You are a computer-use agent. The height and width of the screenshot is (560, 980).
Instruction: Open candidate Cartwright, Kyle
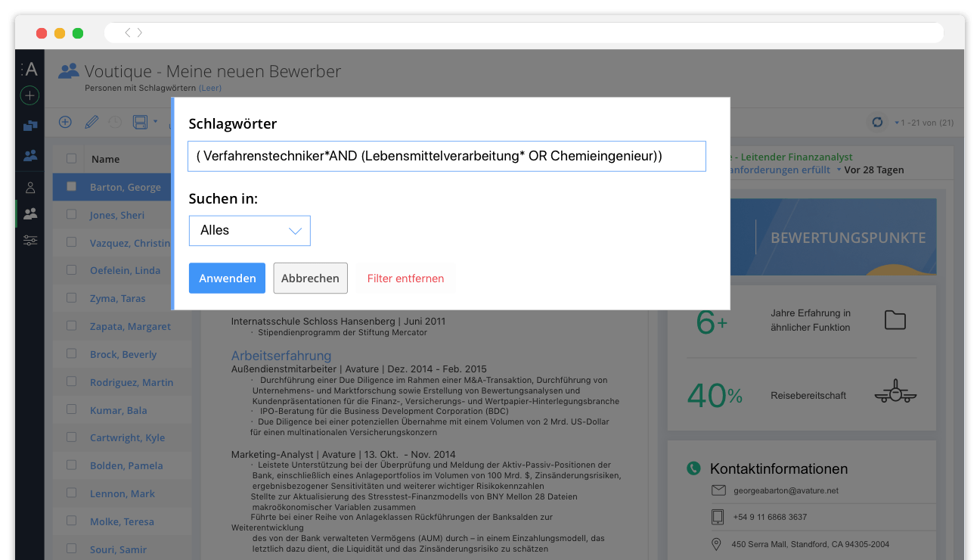(127, 437)
